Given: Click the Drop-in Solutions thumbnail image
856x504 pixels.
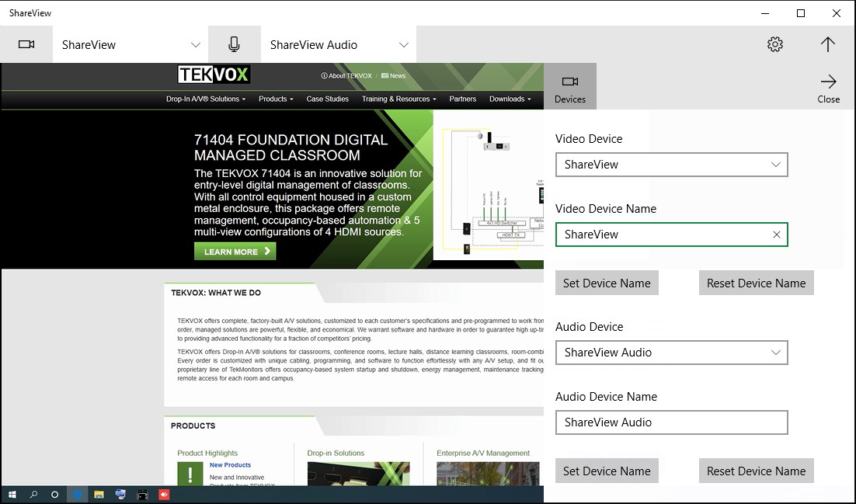Looking at the screenshot, I should tap(358, 474).
